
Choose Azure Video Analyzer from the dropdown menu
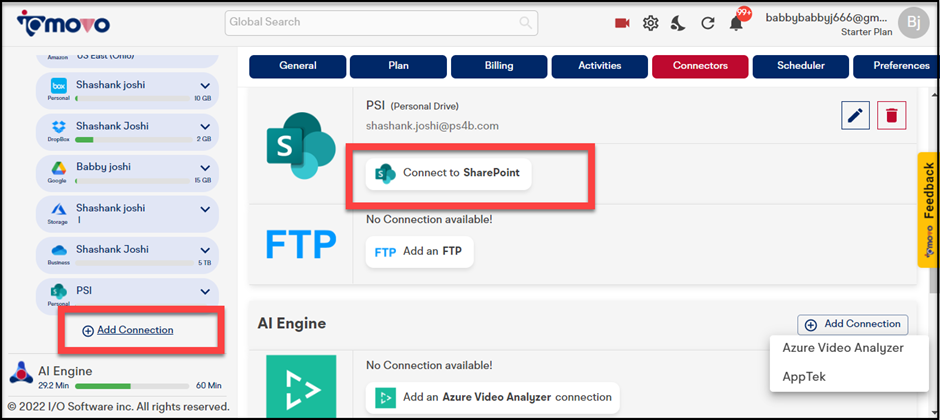pyautogui.click(x=843, y=348)
